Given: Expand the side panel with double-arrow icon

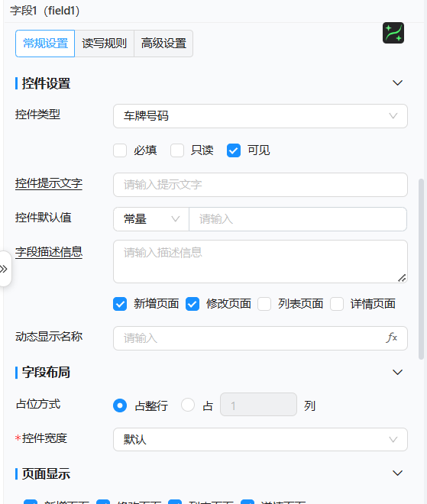Looking at the screenshot, I should coord(4,269).
